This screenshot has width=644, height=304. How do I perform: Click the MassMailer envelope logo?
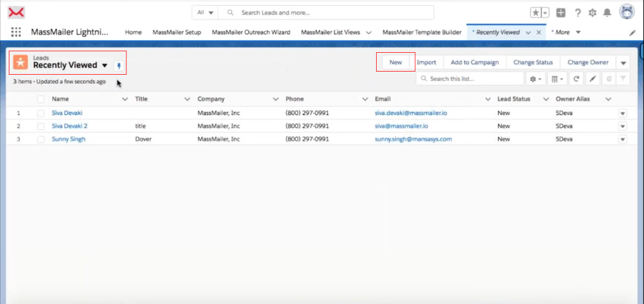[16, 13]
